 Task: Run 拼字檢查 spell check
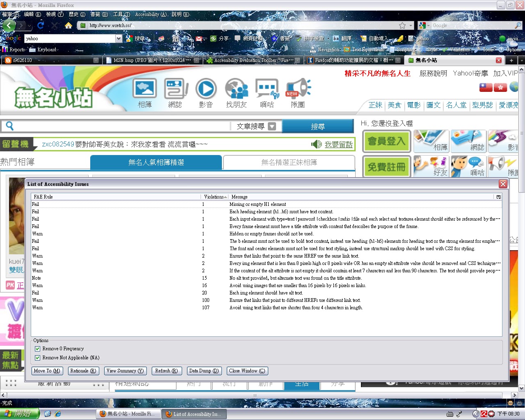pos(310,39)
